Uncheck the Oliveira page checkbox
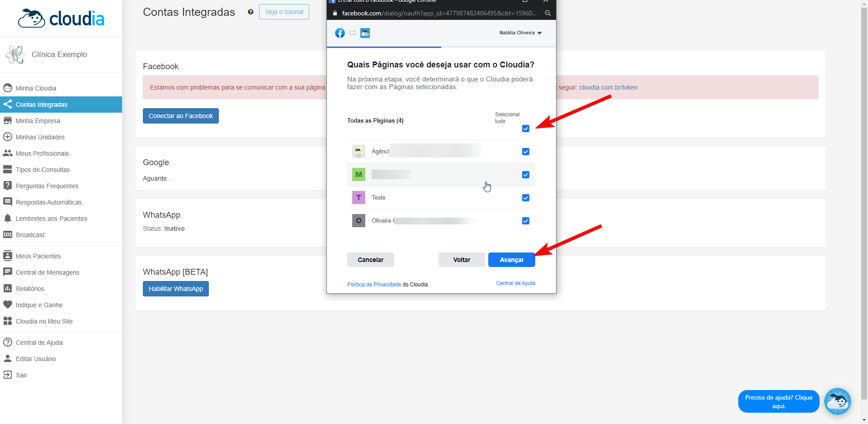Image resolution: width=868 pixels, height=424 pixels. click(x=525, y=221)
